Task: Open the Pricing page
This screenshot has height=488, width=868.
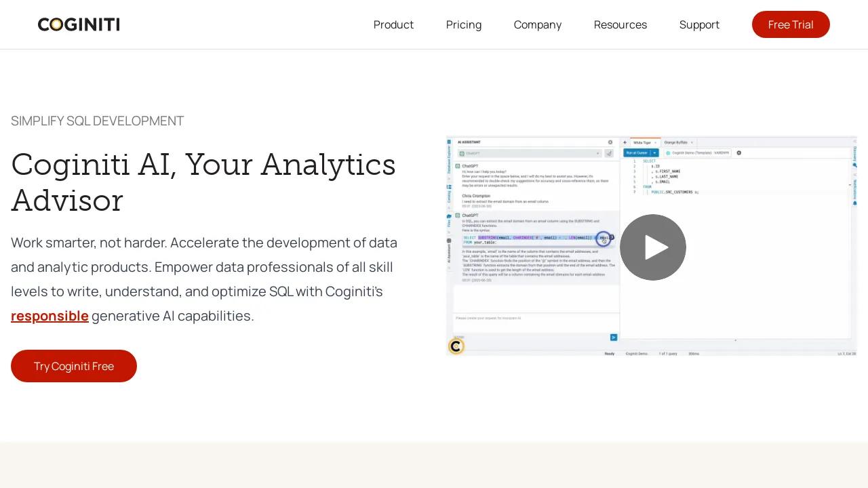Action: 464,24
